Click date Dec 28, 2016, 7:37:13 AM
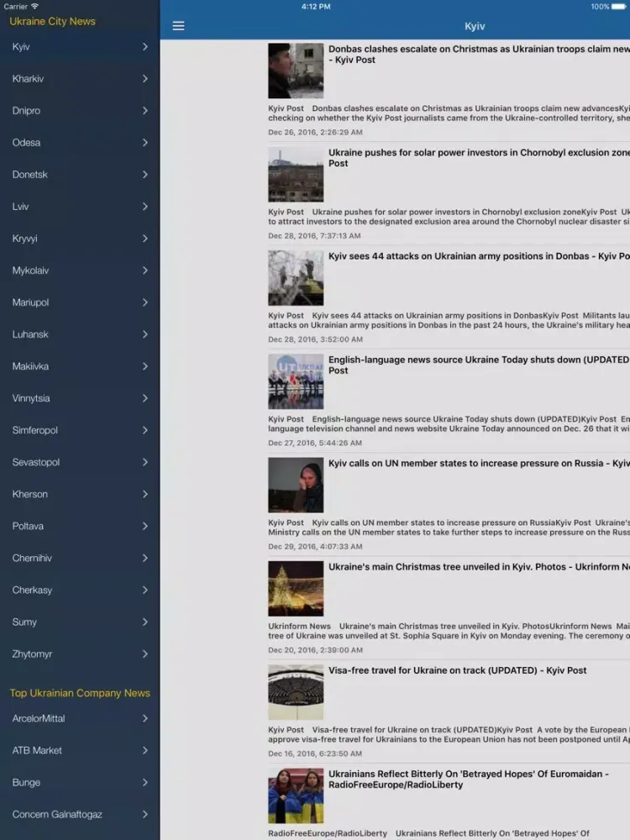The height and width of the screenshot is (840, 630). [x=314, y=236]
